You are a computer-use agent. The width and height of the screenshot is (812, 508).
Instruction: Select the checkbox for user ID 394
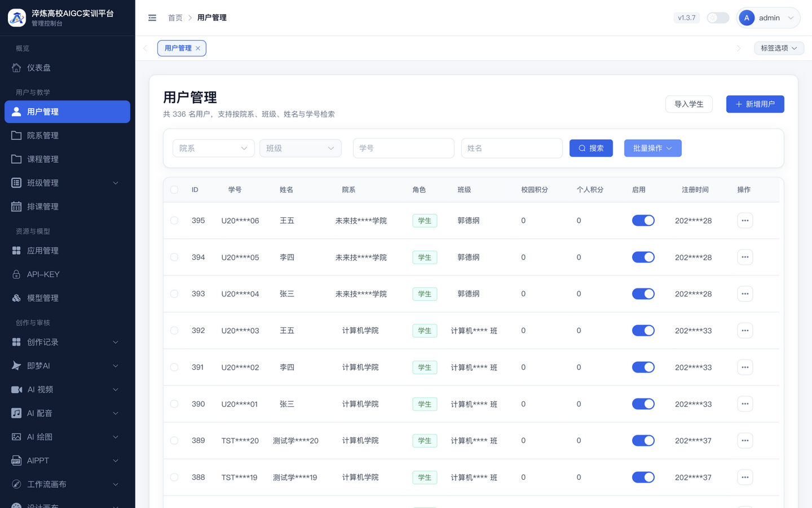coord(174,257)
